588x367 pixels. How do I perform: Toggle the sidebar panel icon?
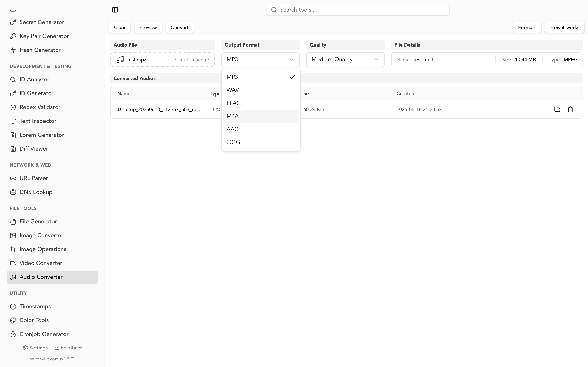pos(115,10)
